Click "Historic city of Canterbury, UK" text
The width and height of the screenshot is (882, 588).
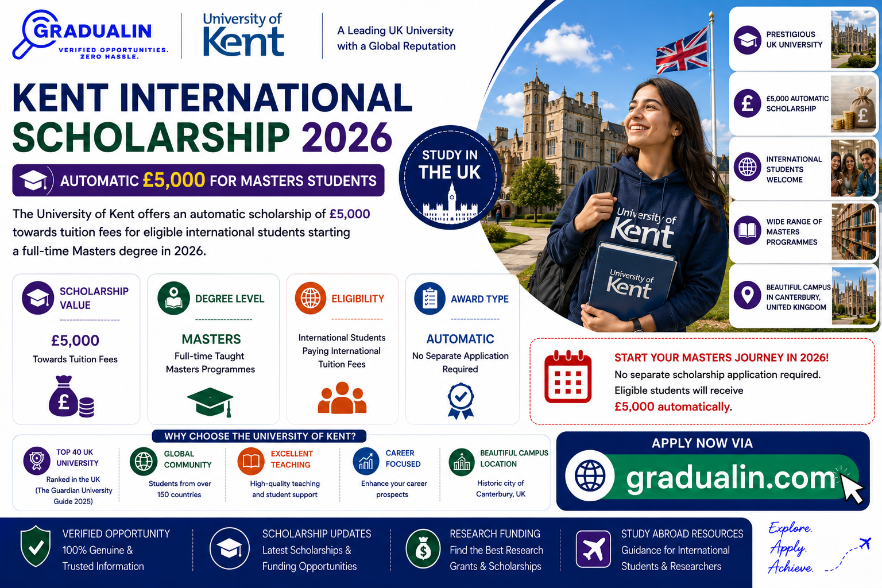[x=501, y=489]
